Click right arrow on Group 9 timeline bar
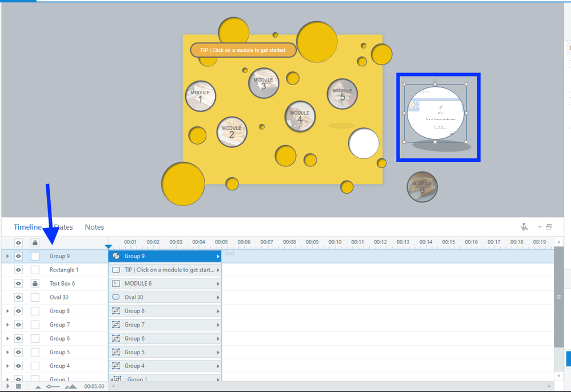This screenshot has width=571, height=392. coord(218,256)
